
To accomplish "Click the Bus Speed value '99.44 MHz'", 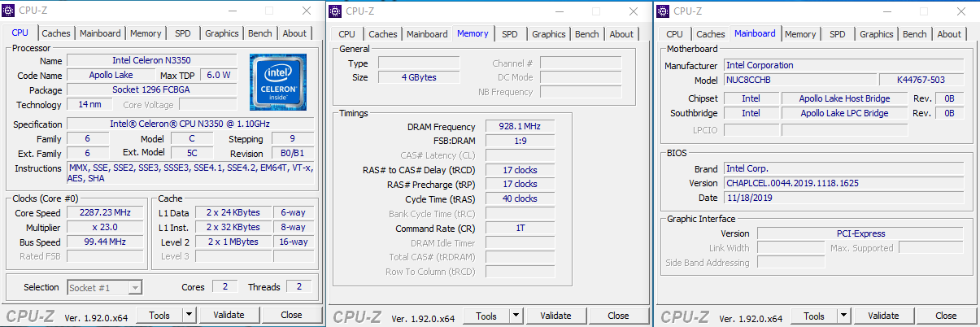I will (105, 242).
